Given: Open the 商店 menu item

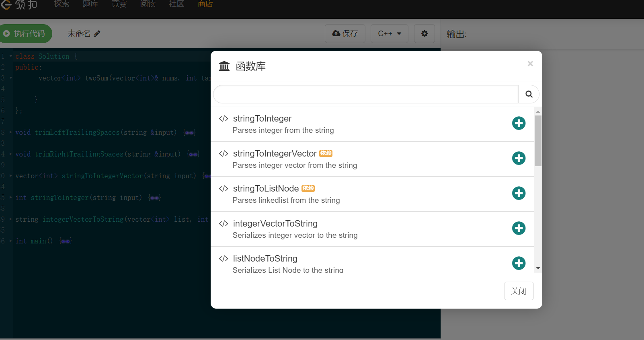Looking at the screenshot, I should (x=205, y=4).
